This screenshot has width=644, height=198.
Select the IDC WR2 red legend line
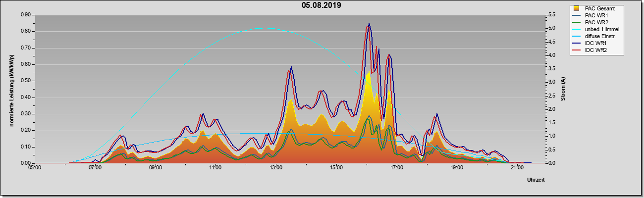click(x=577, y=50)
